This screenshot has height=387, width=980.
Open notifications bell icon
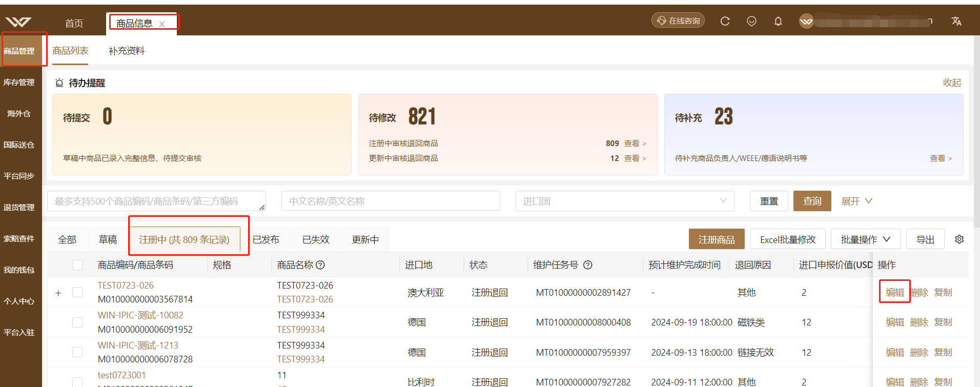point(778,21)
